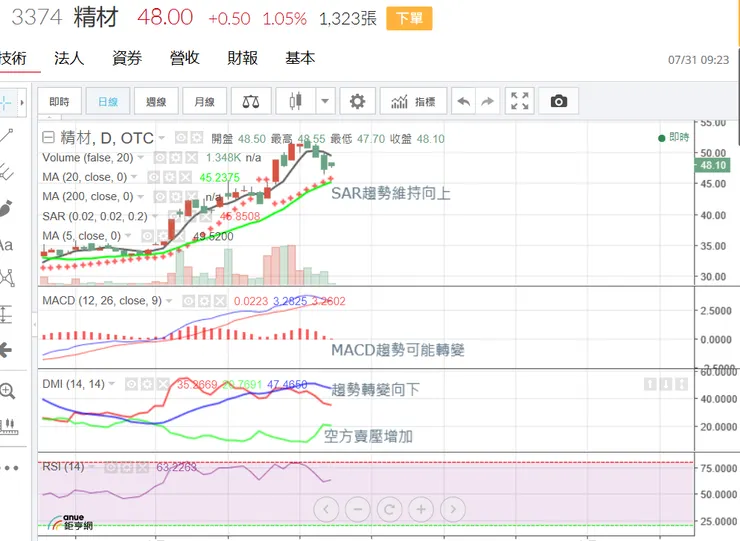Open MA 20 indicator settings gear
The height and width of the screenshot is (541, 740).
pyautogui.click(x=169, y=177)
